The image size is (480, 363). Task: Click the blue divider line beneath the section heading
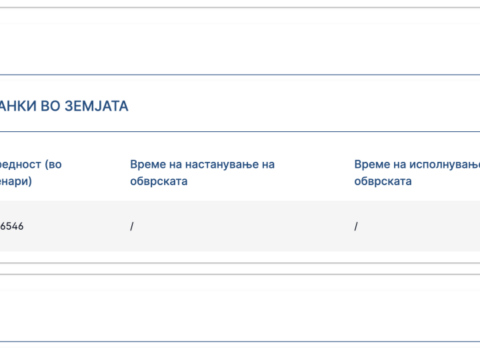pyautogui.click(x=240, y=132)
